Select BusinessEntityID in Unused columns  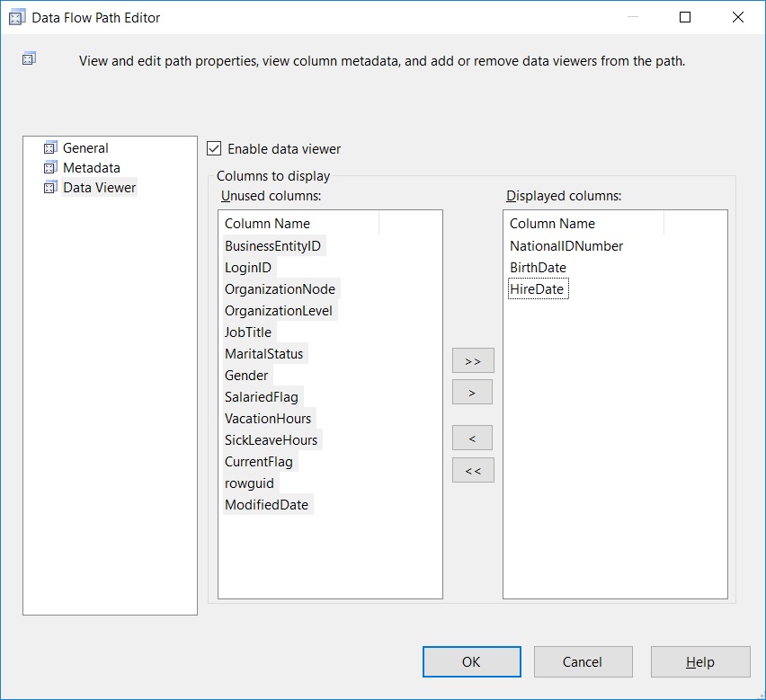273,245
